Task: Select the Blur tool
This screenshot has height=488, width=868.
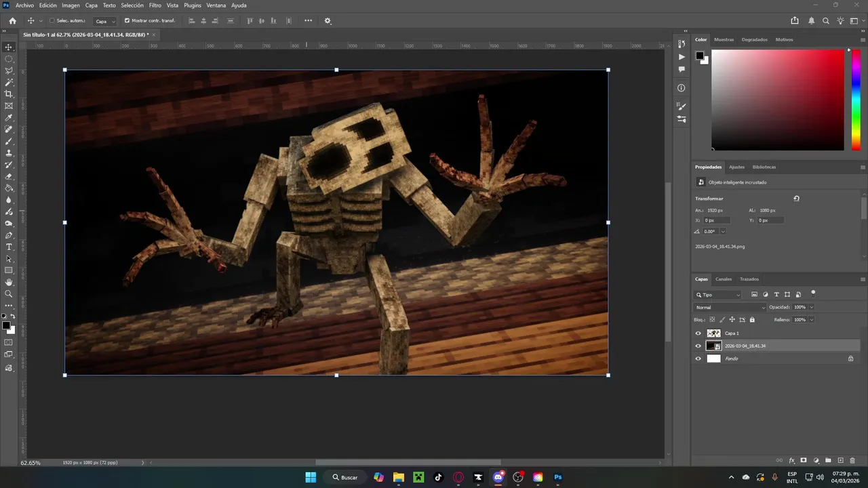Action: point(9,200)
